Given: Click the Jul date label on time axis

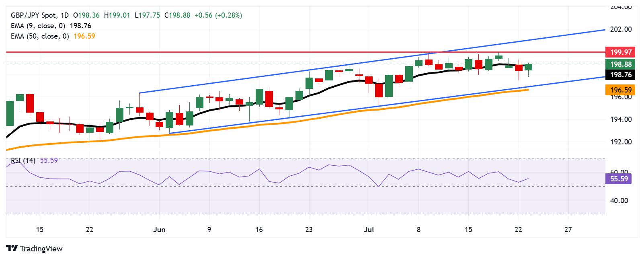Looking at the screenshot, I should [369, 230].
